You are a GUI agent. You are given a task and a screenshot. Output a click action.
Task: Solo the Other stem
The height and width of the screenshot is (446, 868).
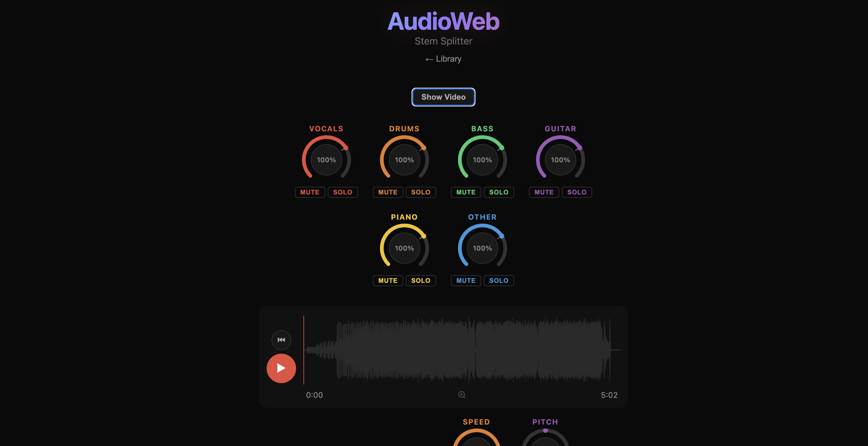click(499, 280)
